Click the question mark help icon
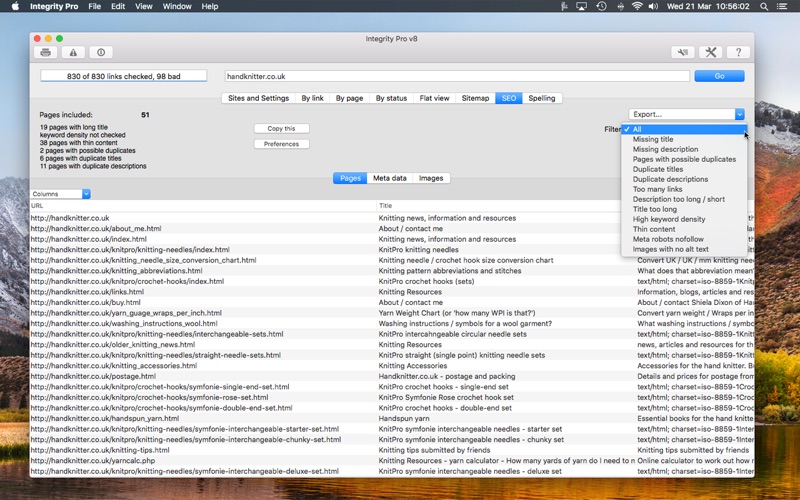Screen dimensions: 800x500 pos(738,52)
